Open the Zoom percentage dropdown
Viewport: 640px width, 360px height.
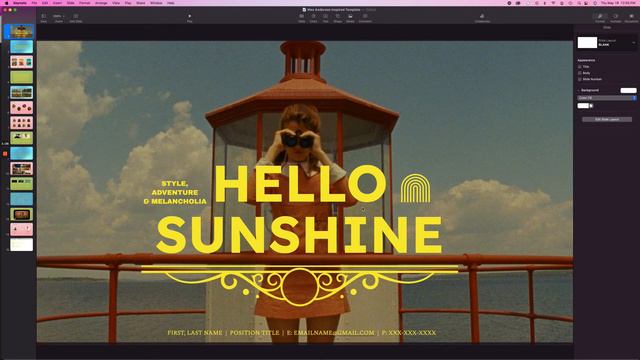[x=58, y=18]
